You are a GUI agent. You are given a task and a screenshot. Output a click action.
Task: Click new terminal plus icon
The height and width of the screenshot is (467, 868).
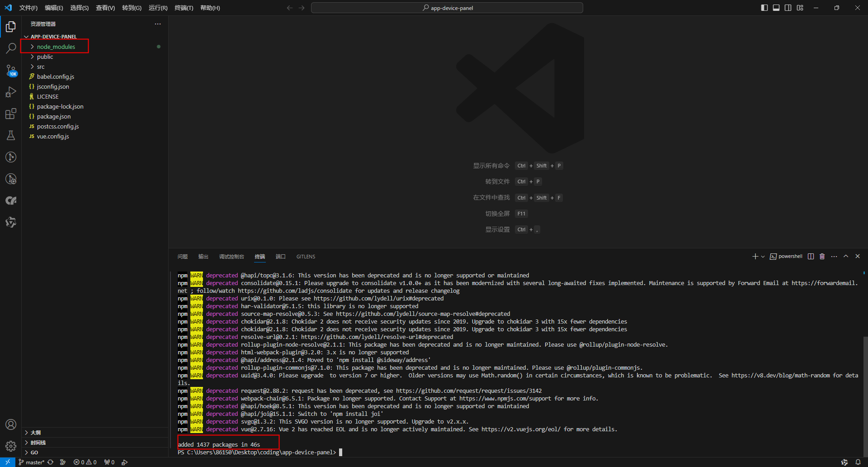click(x=755, y=257)
